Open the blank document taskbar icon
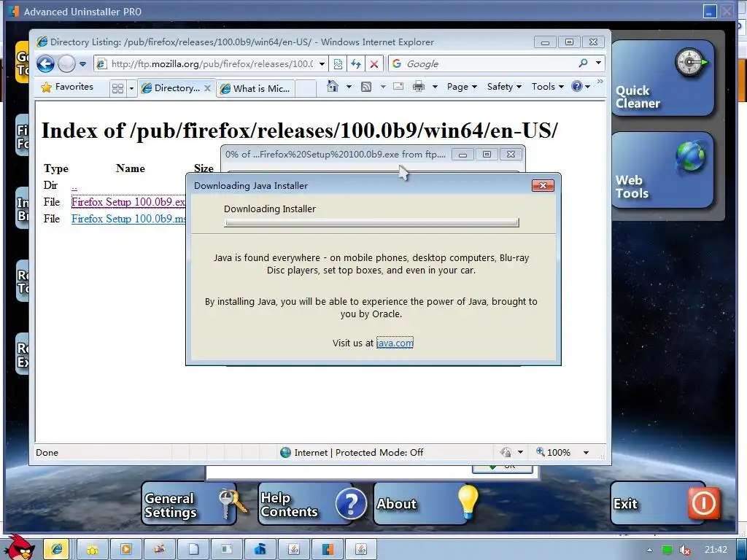The height and width of the screenshot is (560, 747). click(x=193, y=550)
